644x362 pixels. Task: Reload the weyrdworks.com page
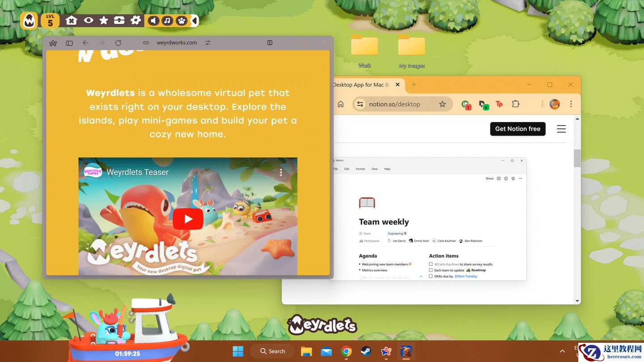[x=118, y=43]
